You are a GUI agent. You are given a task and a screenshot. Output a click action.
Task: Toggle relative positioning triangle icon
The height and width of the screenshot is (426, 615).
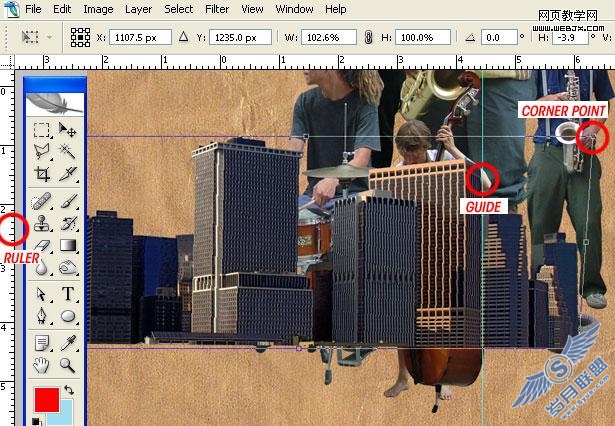pos(183,37)
